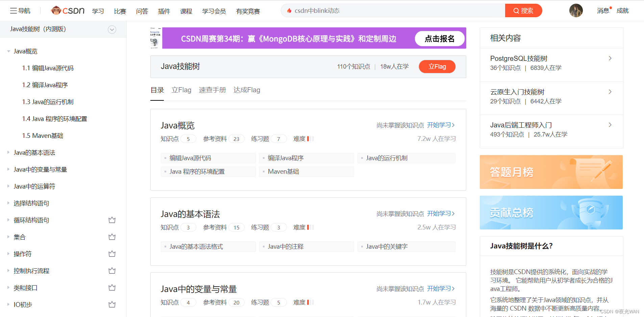The image size is (644, 317).
Task: Select 1.2 编译Java程序 in tree
Action: [45, 85]
